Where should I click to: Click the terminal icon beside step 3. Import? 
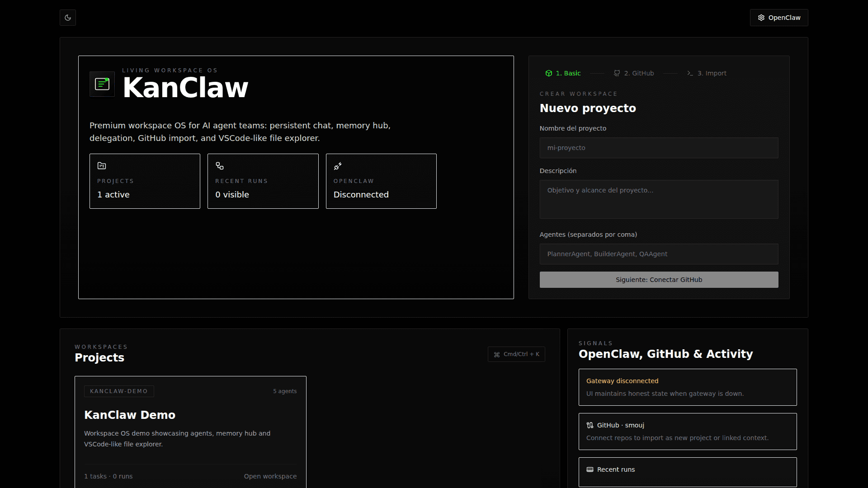pos(690,73)
